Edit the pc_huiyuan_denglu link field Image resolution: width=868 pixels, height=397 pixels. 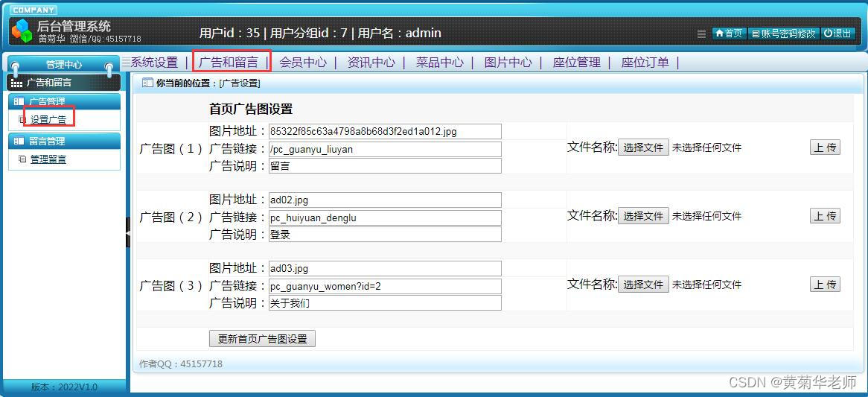point(386,217)
